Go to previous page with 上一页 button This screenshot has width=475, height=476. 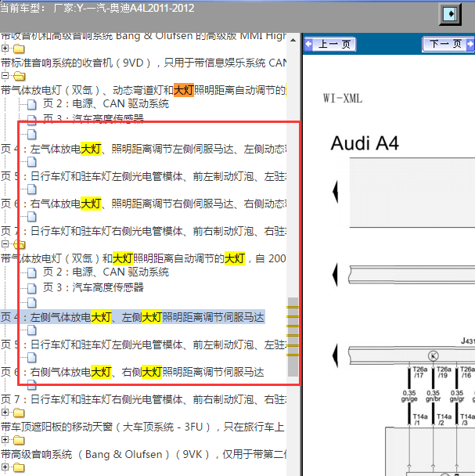[330, 45]
